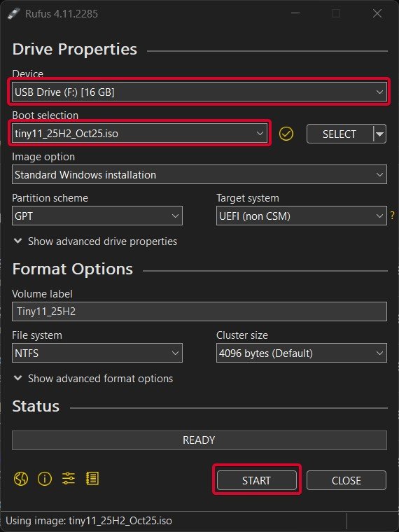Open the Partition scheme GPT dropdown
The image size is (399, 532).
click(97, 216)
